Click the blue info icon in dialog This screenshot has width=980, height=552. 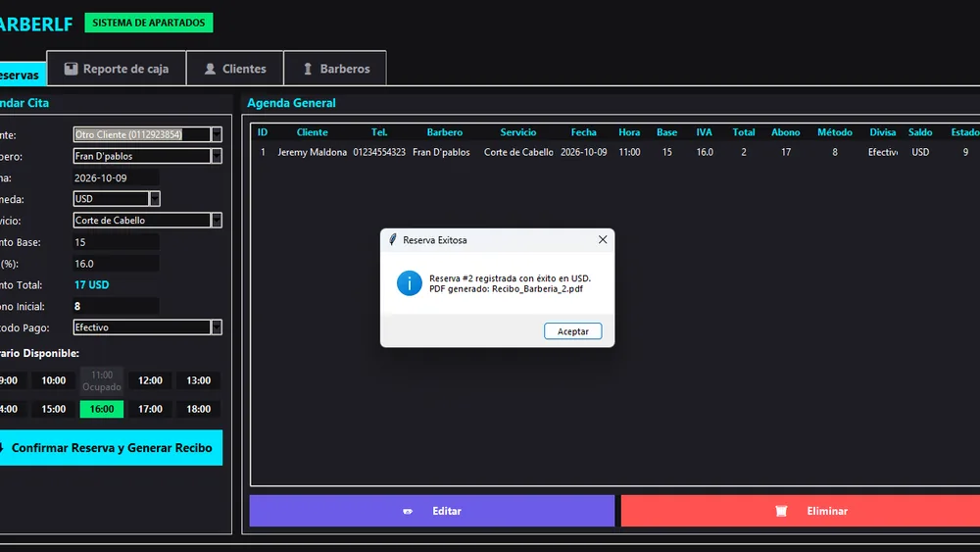pos(410,283)
